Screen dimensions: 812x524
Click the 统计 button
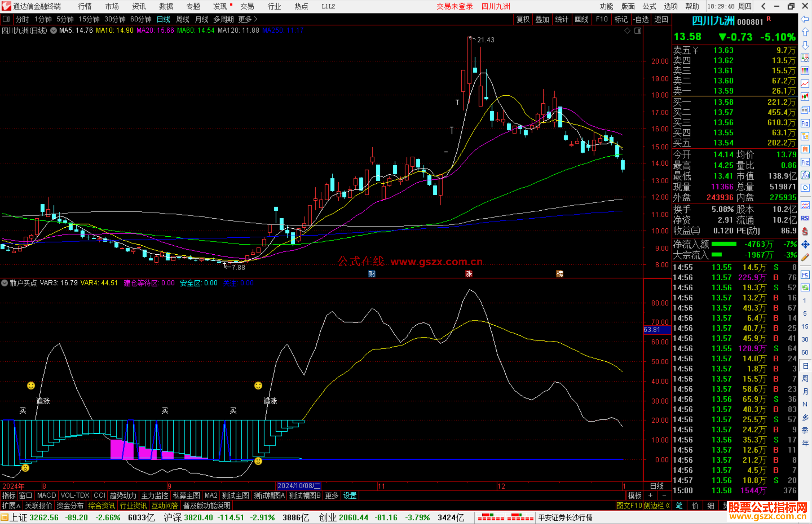coord(562,19)
